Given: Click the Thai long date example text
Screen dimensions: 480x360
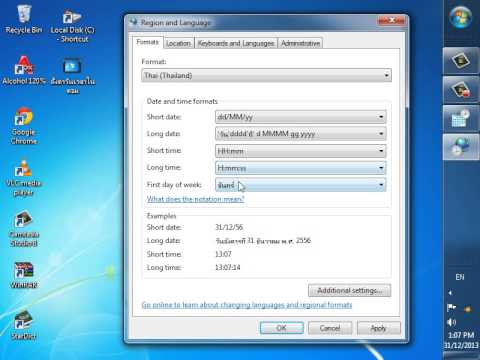Looking at the screenshot, I should [263, 241].
